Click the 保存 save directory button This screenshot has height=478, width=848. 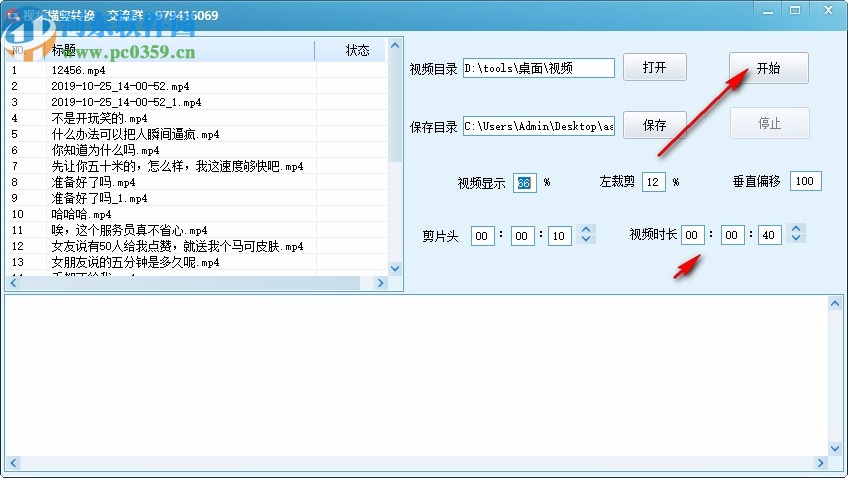(x=654, y=125)
